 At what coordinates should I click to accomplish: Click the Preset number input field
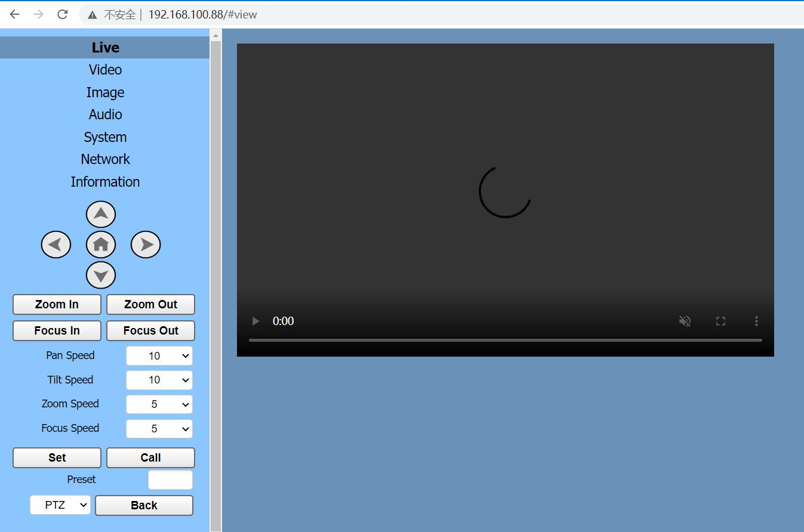pos(170,480)
